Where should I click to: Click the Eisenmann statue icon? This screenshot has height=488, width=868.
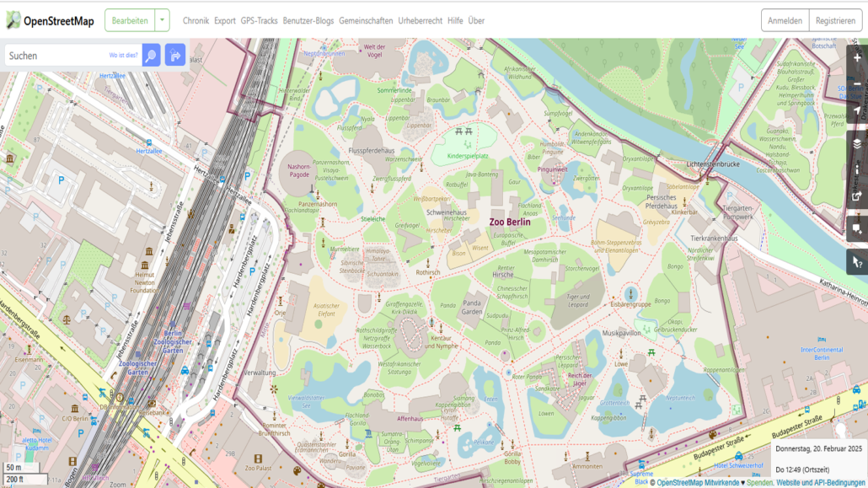29,350
